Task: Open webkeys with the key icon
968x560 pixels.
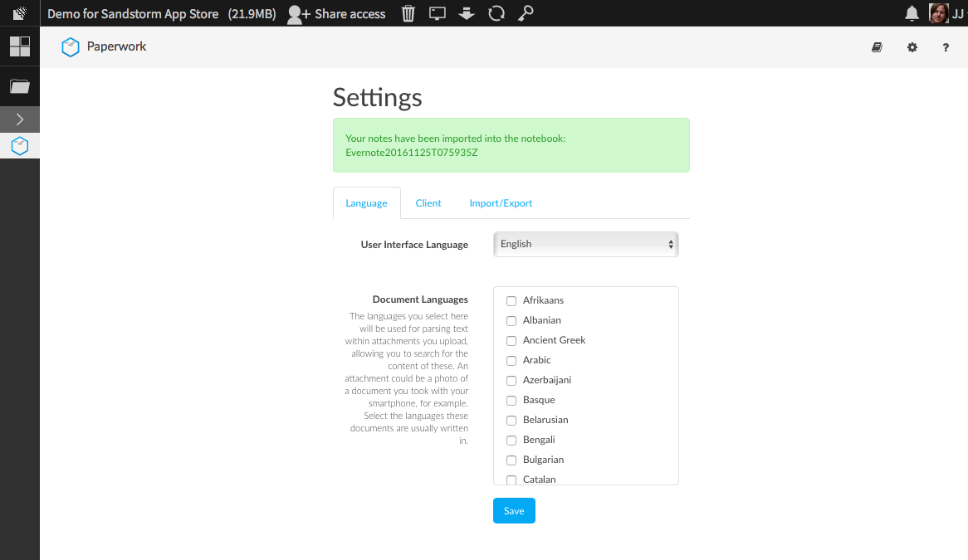Action: click(x=526, y=13)
